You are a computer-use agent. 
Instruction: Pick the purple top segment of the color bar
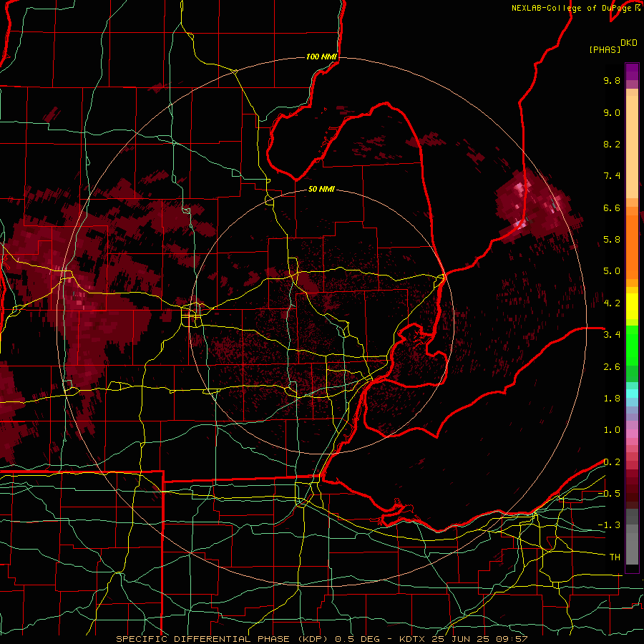point(632,72)
